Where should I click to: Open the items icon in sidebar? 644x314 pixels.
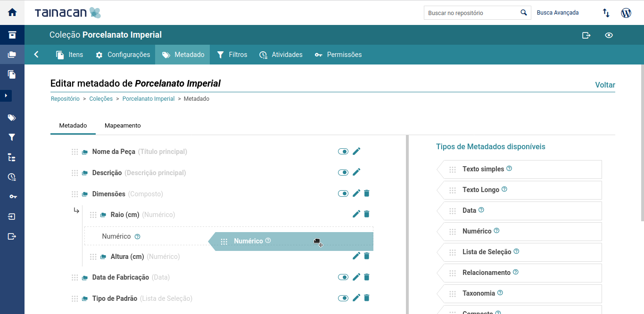[12, 74]
